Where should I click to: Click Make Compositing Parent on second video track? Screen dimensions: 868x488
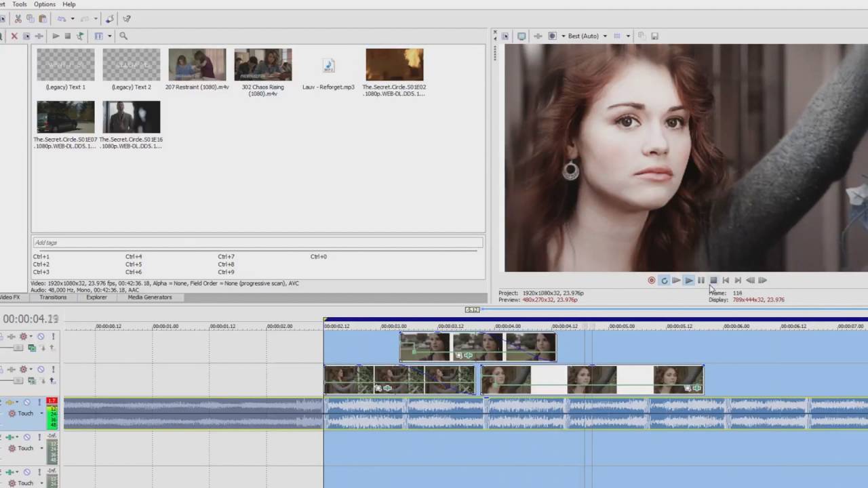[x=52, y=381]
